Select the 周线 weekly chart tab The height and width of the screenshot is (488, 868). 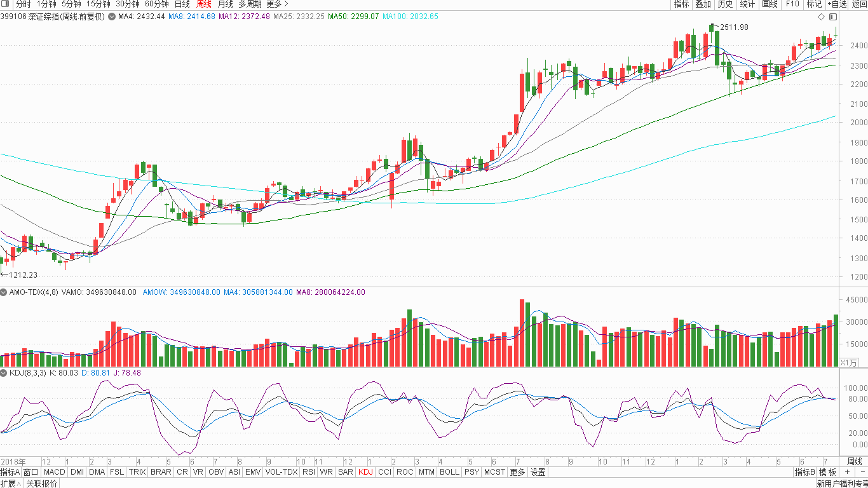[x=203, y=4]
